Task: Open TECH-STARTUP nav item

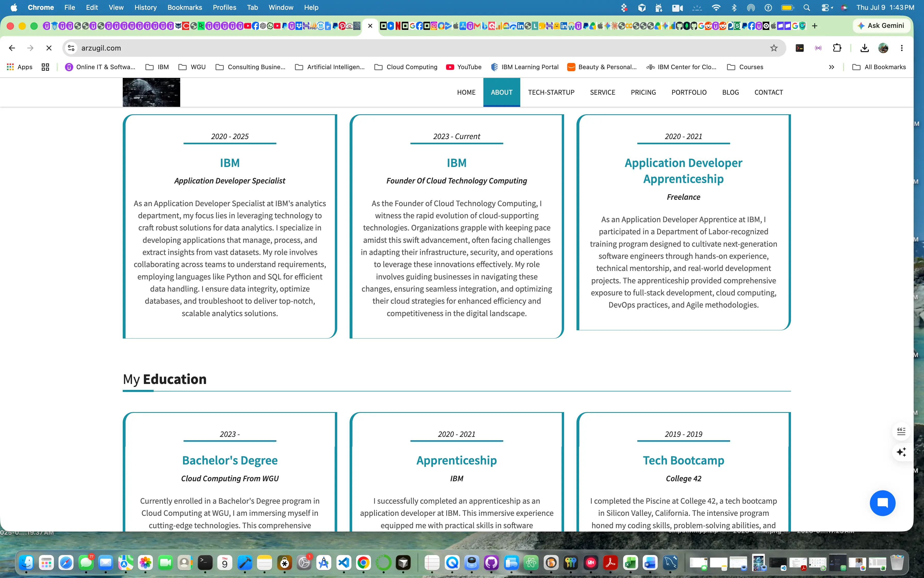Action: pos(551,92)
